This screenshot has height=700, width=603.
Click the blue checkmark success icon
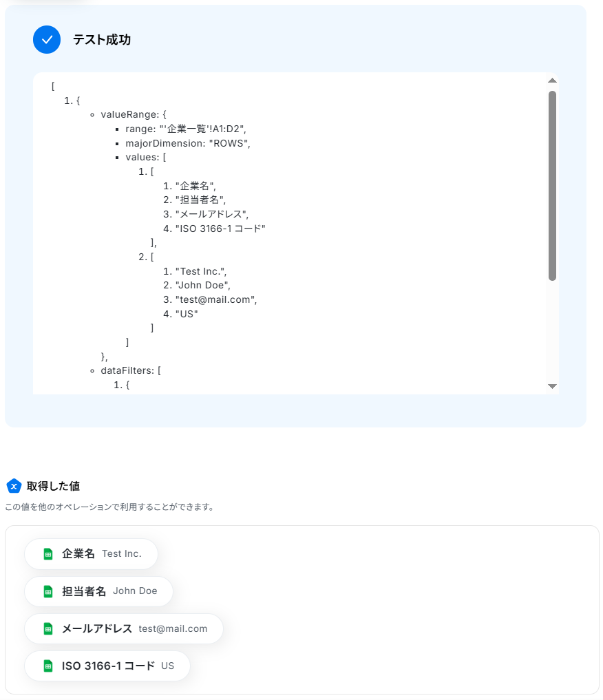pos(47,40)
